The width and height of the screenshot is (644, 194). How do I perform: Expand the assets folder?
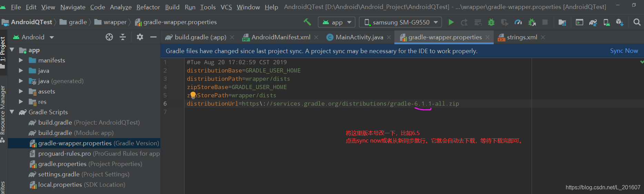(21, 91)
